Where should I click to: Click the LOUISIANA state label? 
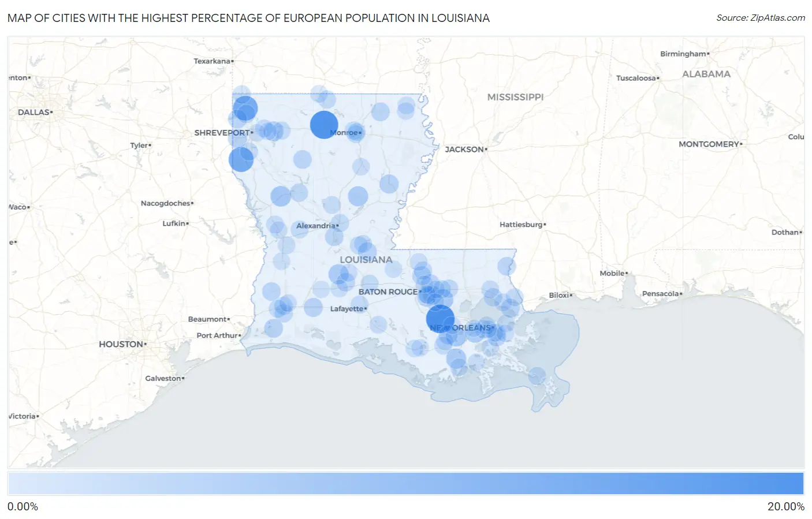[x=366, y=260]
